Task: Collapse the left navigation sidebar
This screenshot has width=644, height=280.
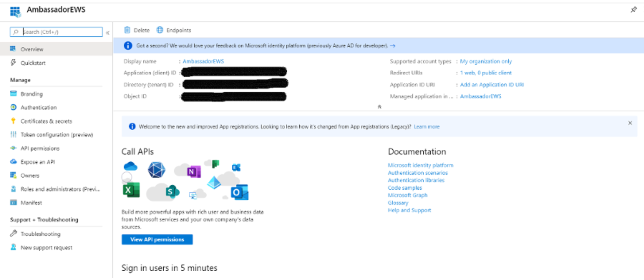Action: 108,32
